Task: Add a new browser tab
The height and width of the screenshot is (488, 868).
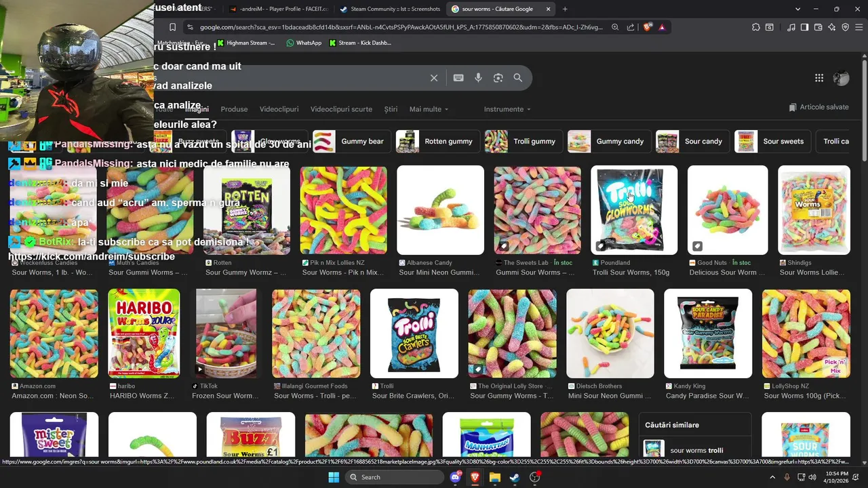Action: pyautogui.click(x=565, y=9)
